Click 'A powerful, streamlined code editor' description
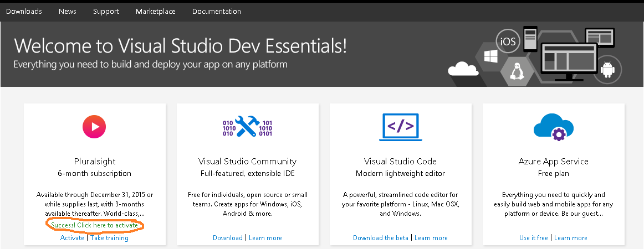Viewport: 644px width, 249px height. click(x=401, y=204)
